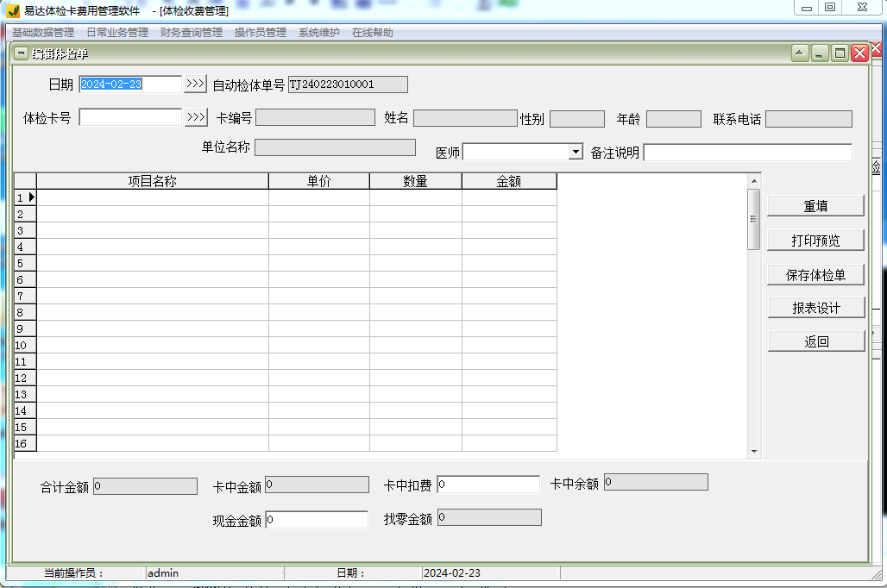The height and width of the screenshot is (588, 887).
Task: Close the 编辑体检单 child window
Action: pyautogui.click(x=860, y=53)
